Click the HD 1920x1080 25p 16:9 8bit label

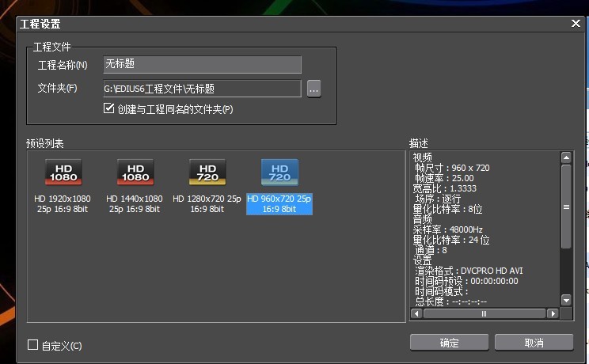pyautogui.click(x=63, y=203)
